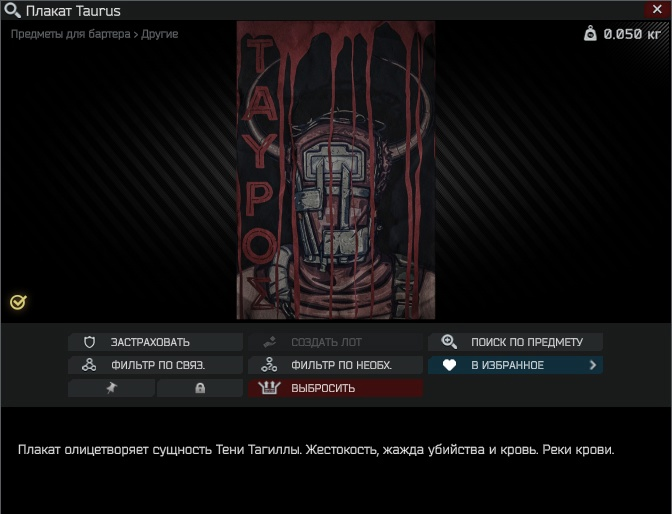Click ПОИСК ПО ПРЕДМЕТУ search button
This screenshot has height=514, width=672.
point(515,342)
